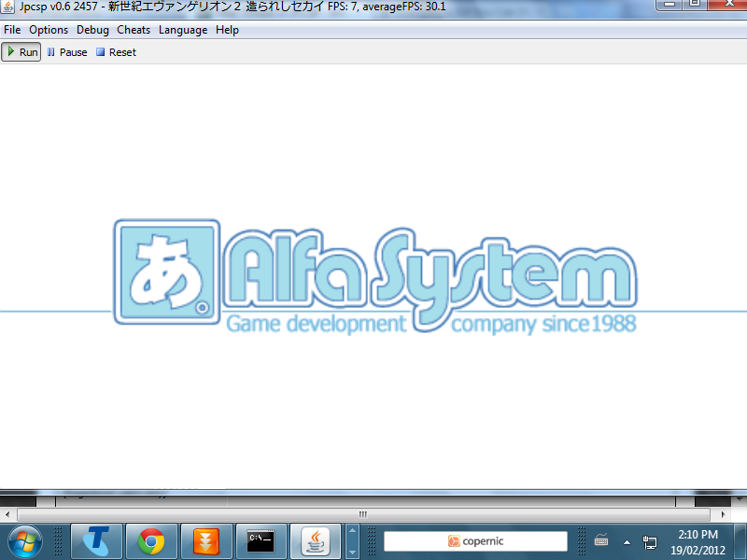Show hidden system tray icons
The width and height of the screenshot is (747, 560).
(x=627, y=542)
